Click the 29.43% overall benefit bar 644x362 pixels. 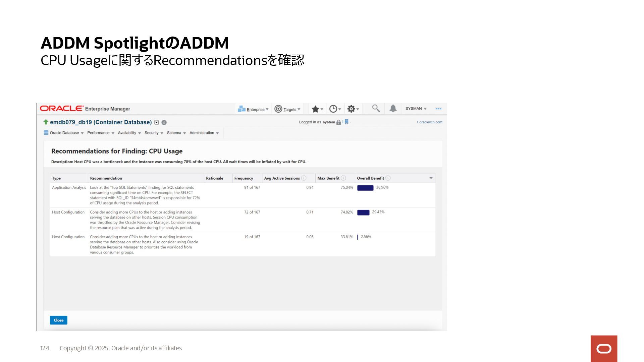363,213
